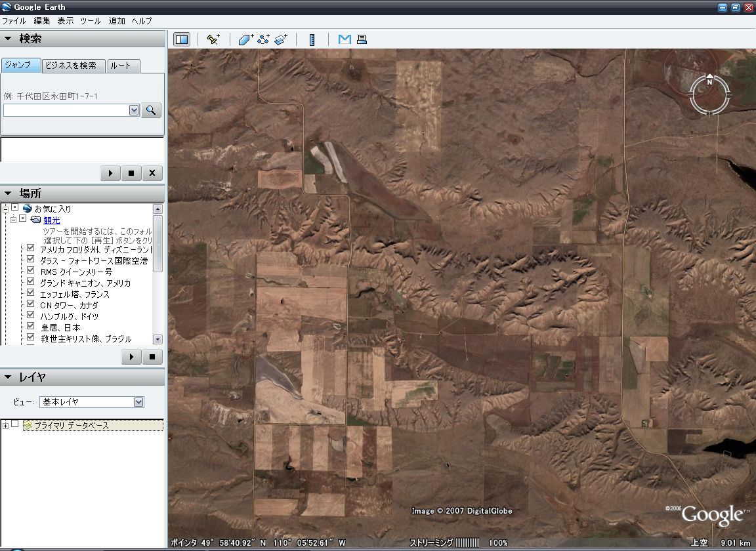Click the search address input field
This screenshot has height=551, width=756.
tap(66, 110)
